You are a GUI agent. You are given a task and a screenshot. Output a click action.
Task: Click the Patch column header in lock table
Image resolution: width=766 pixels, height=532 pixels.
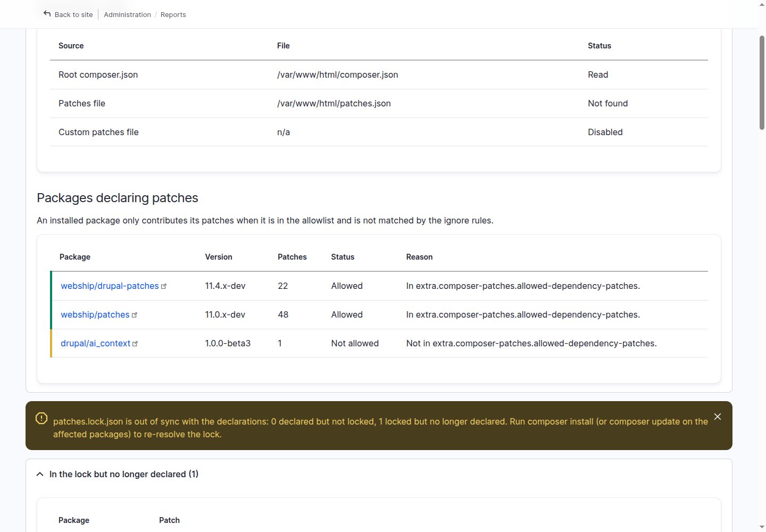(x=169, y=520)
